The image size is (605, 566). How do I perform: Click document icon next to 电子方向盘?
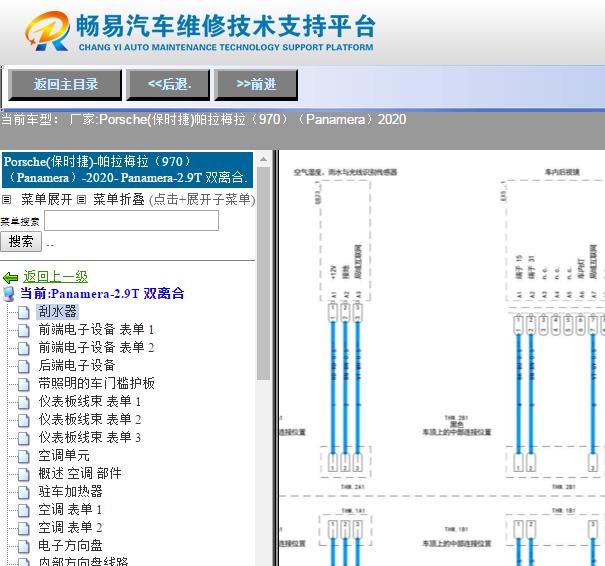point(24,546)
